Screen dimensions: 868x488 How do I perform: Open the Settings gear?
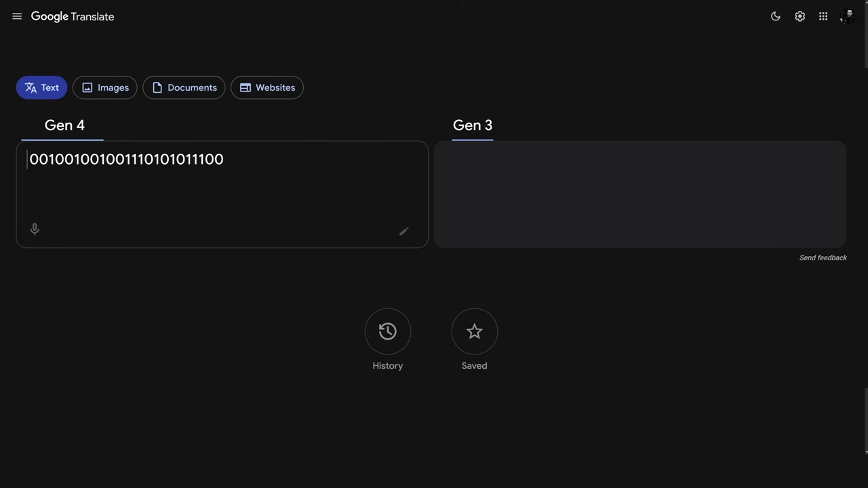pos(800,16)
